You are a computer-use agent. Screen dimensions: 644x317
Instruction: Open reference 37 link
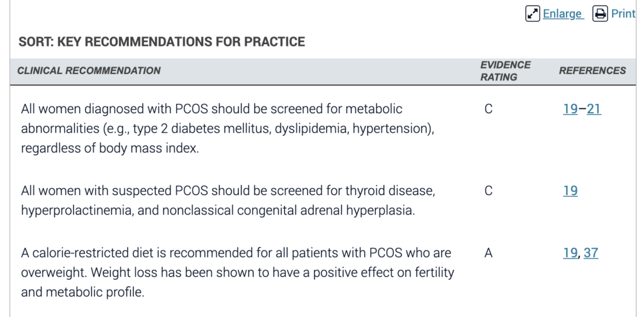(591, 253)
